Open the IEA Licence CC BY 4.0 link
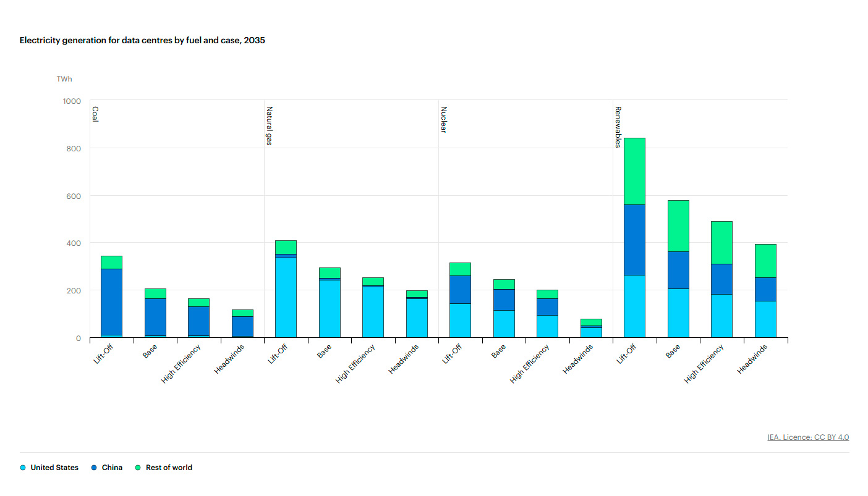The width and height of the screenshot is (868, 496). pyautogui.click(x=808, y=437)
